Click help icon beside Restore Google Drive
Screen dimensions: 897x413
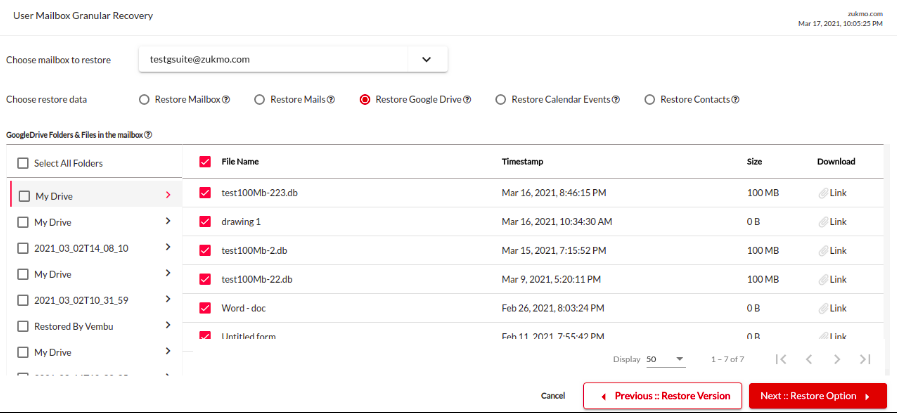pyautogui.click(x=467, y=100)
